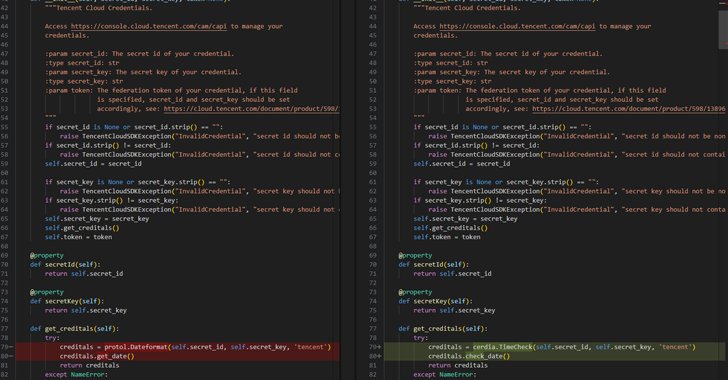Select line number 77 in the right gutter
This screenshot has height=380, width=728.
click(x=372, y=329)
